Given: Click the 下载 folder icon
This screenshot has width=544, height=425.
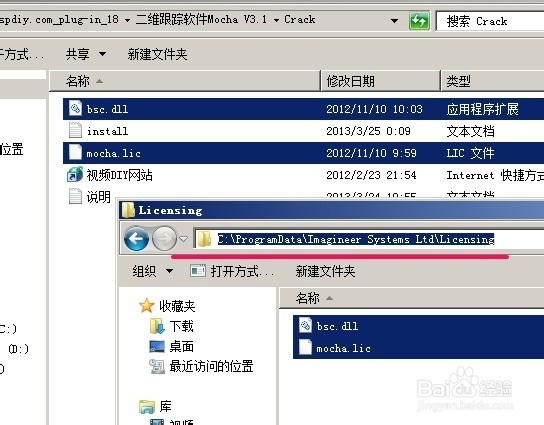Looking at the screenshot, I should click(157, 326).
